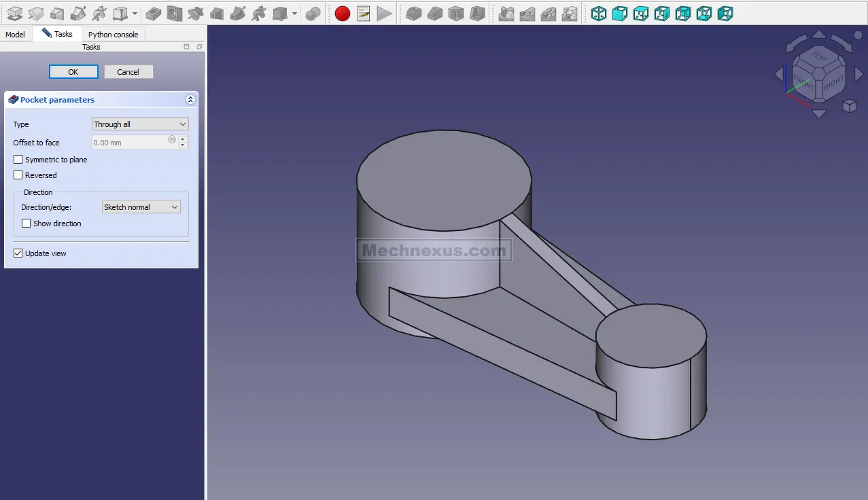The image size is (868, 500).
Task: Select the Fillet tool icon
Action: point(414,14)
